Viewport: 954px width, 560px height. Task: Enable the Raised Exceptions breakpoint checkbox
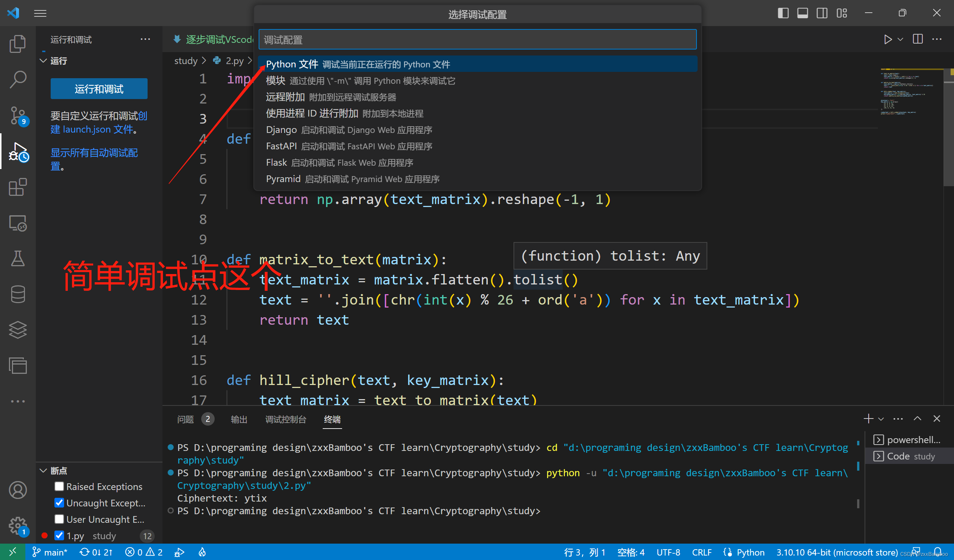[59, 486]
